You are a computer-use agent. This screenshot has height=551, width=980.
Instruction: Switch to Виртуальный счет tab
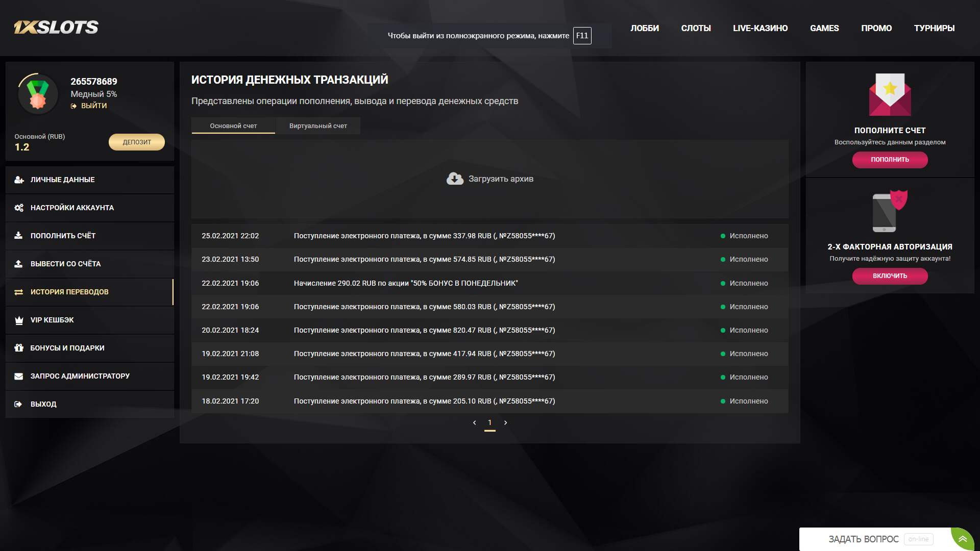[318, 126]
